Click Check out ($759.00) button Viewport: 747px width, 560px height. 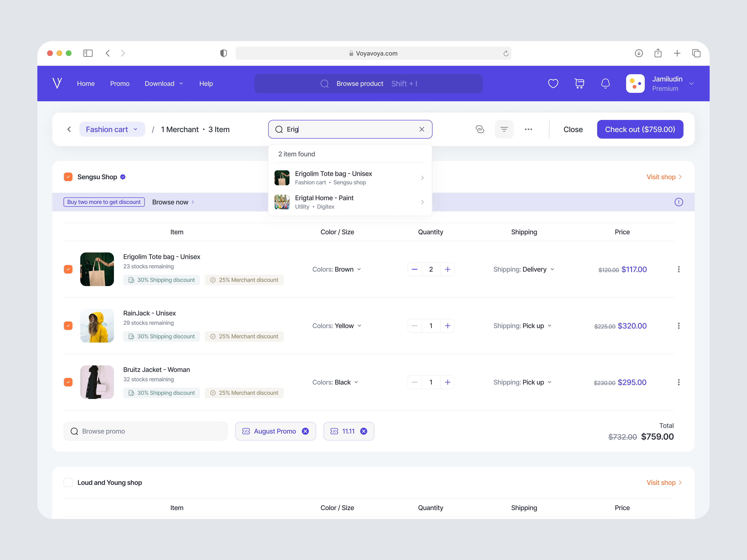pos(640,129)
